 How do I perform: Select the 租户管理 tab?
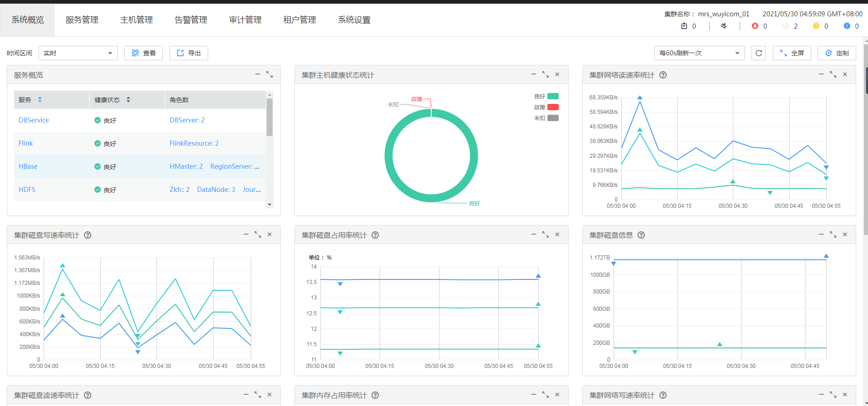click(x=300, y=20)
